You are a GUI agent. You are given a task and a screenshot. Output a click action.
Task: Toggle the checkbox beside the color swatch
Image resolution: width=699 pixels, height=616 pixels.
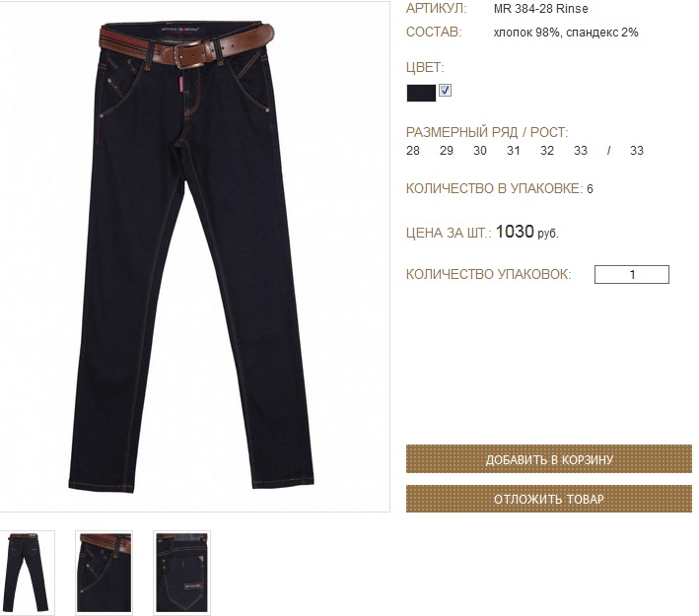(x=445, y=90)
